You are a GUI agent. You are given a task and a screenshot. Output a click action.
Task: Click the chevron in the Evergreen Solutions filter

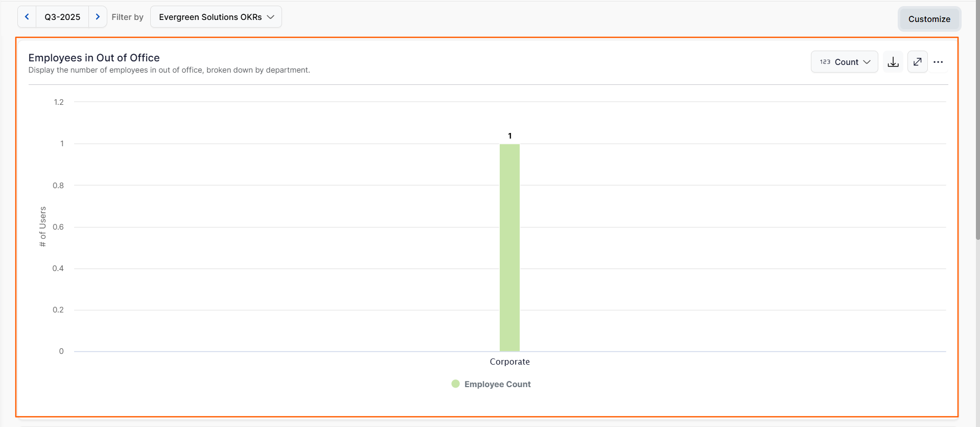[x=271, y=17]
